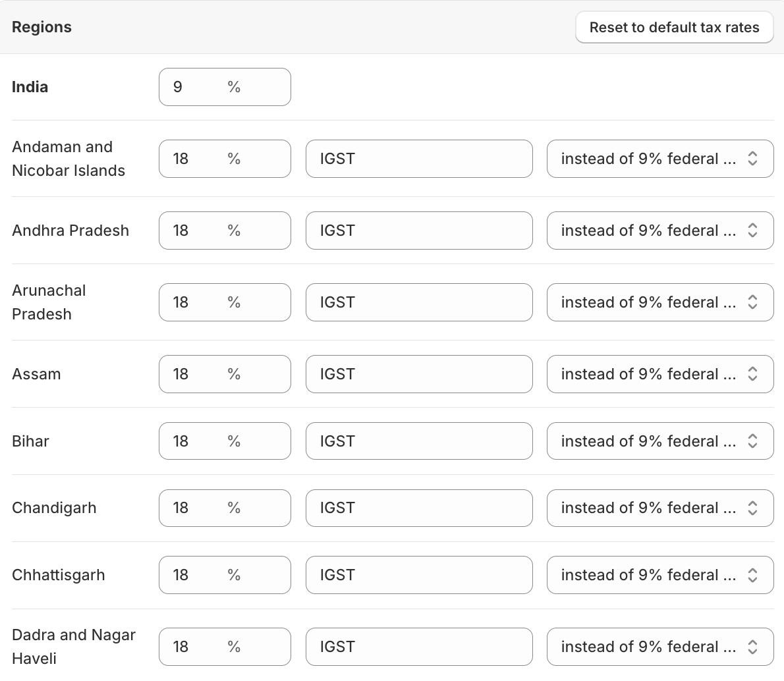
Task: Edit Bihar tax rate field
Action: 225,441
